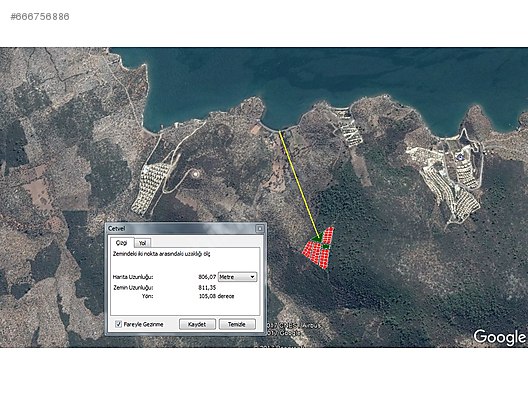Select the Çizgi tab

[122, 242]
